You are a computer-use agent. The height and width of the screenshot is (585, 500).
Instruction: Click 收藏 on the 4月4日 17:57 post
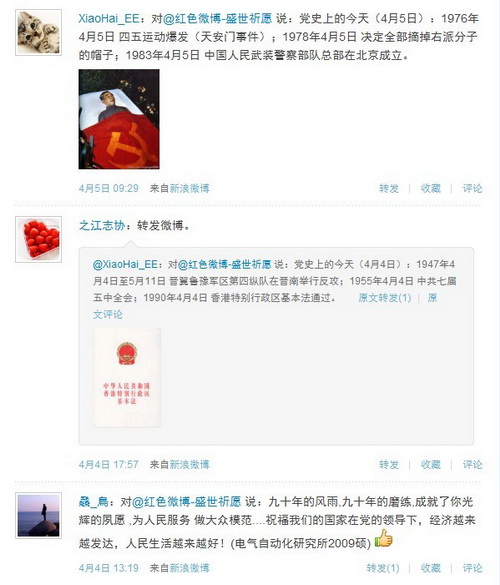[x=431, y=464]
